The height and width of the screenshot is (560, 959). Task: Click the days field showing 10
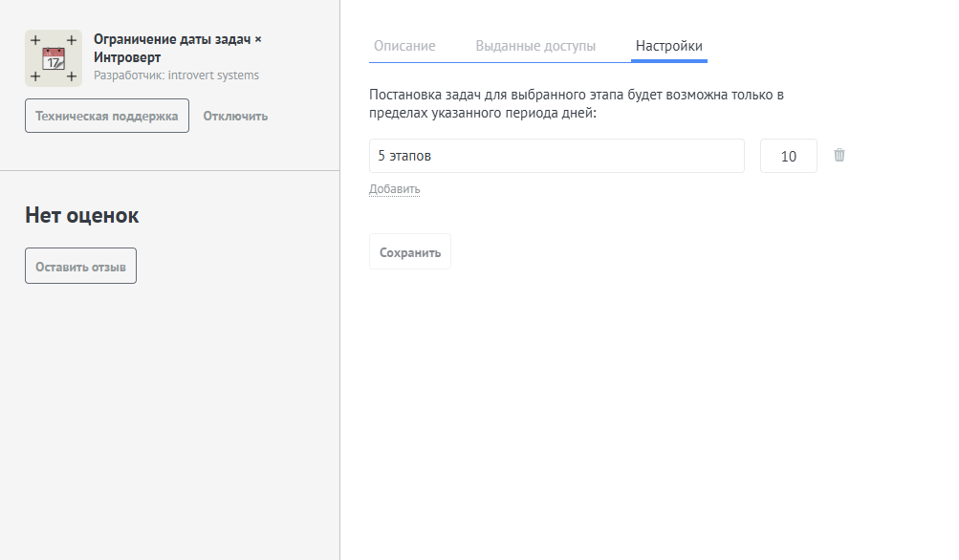coord(789,156)
